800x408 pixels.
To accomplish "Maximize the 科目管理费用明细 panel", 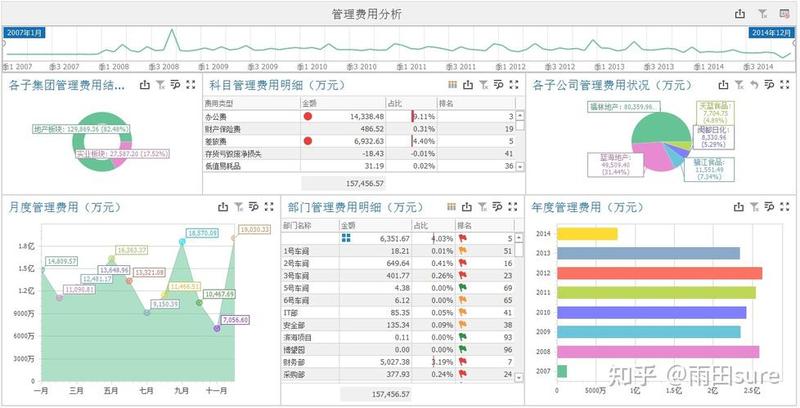I will [x=514, y=85].
